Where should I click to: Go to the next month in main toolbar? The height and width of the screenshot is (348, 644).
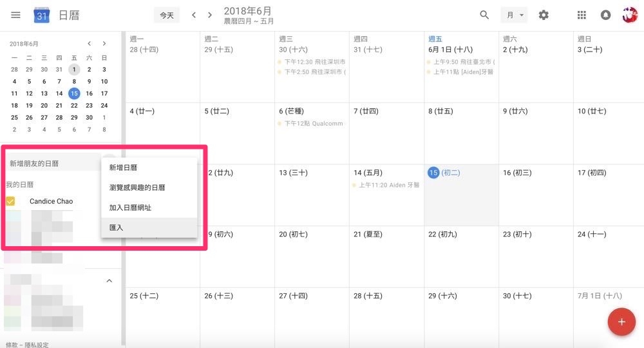click(x=210, y=15)
